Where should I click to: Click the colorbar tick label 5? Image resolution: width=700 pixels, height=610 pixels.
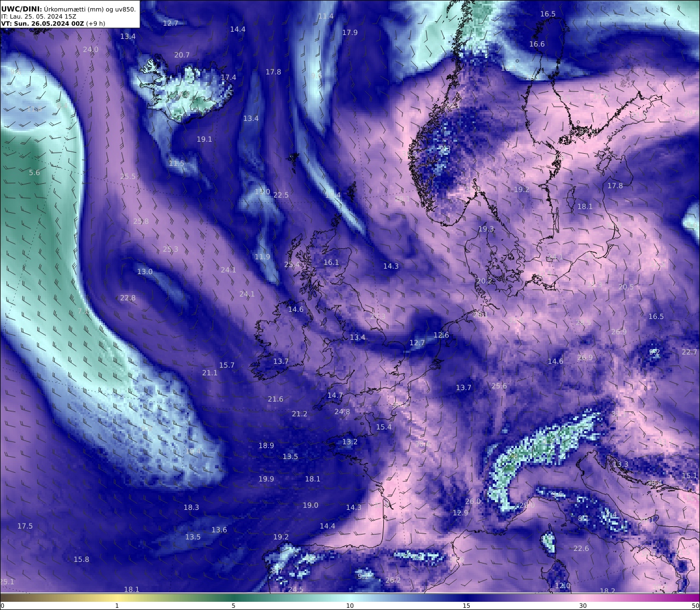[x=233, y=606]
